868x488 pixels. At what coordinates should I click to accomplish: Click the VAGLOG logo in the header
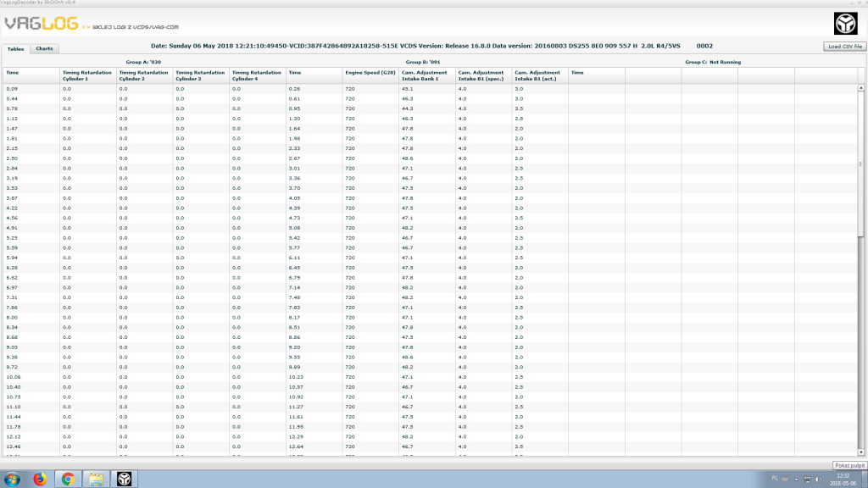tap(42, 23)
